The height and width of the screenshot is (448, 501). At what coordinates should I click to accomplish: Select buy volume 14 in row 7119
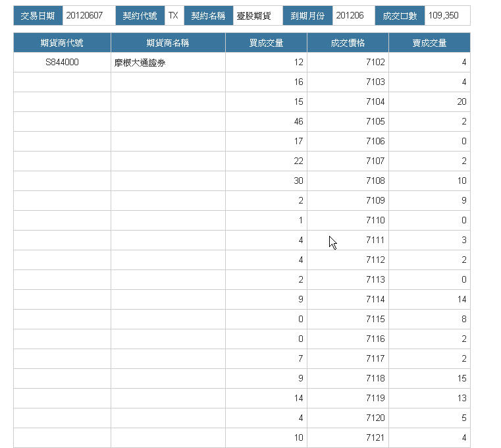pos(298,398)
